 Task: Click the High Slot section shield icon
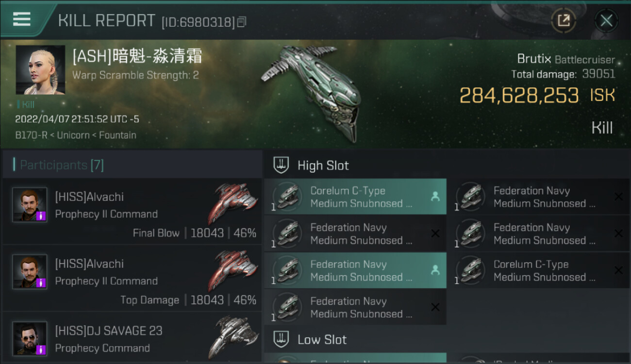(x=282, y=165)
